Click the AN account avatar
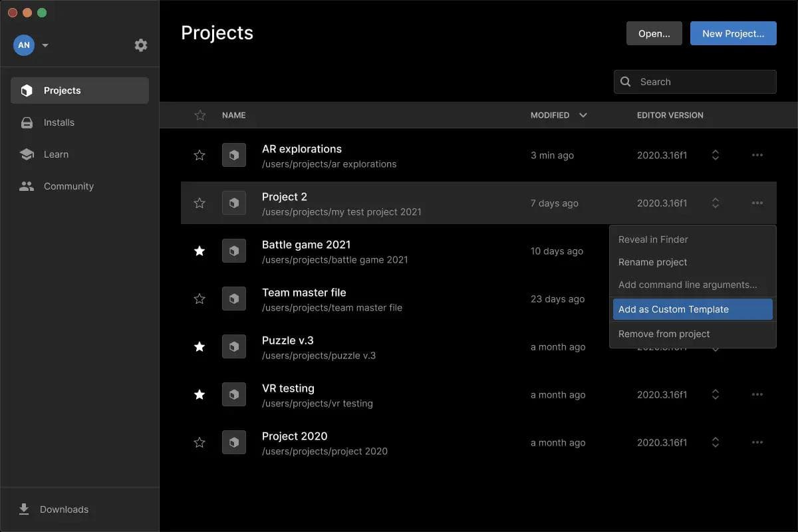This screenshot has height=532, width=798. (23, 45)
